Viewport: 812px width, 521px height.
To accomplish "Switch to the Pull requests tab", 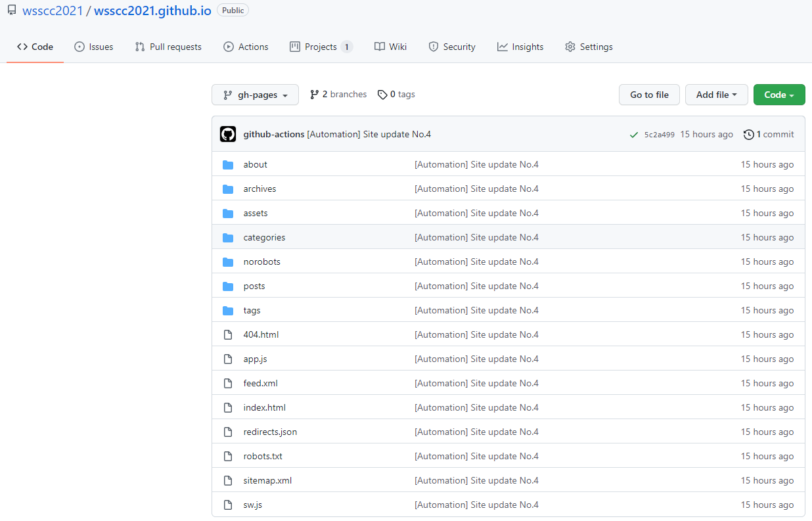I will [168, 47].
